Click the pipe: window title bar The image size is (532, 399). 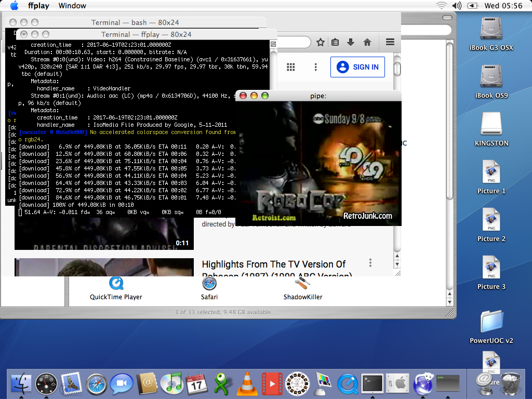click(318, 96)
